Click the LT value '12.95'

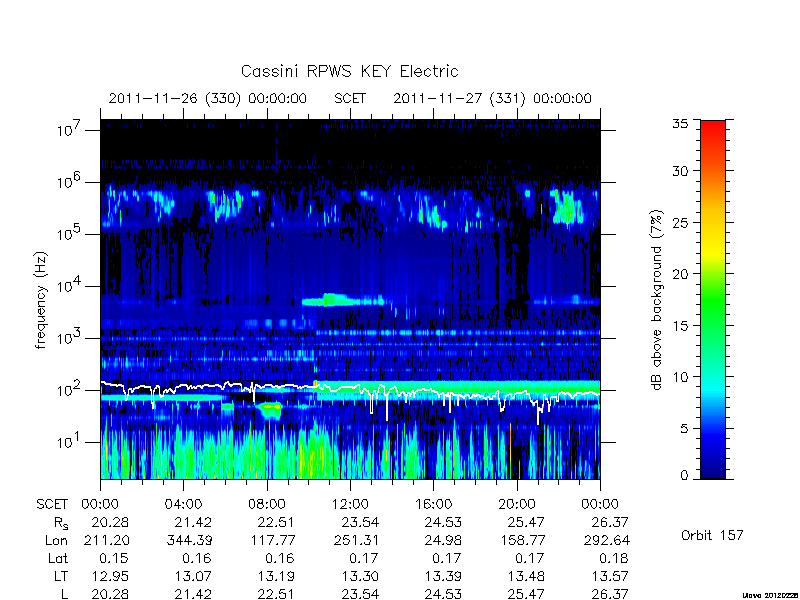point(110,576)
